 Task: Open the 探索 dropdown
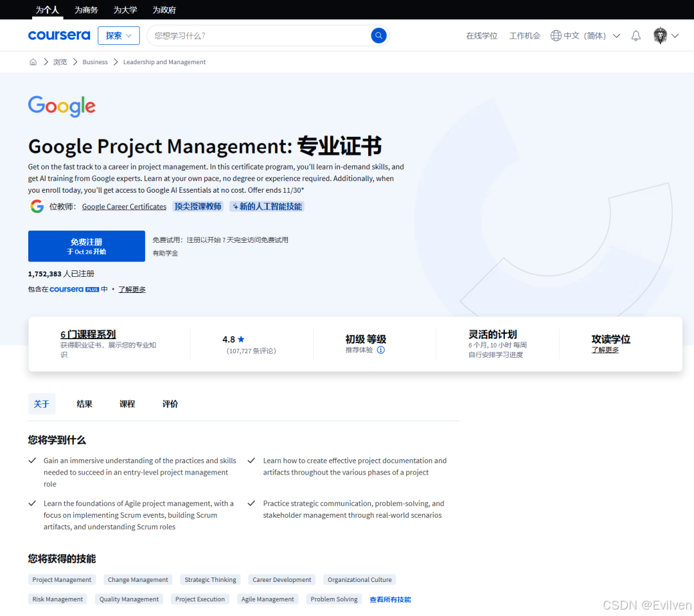pyautogui.click(x=119, y=35)
